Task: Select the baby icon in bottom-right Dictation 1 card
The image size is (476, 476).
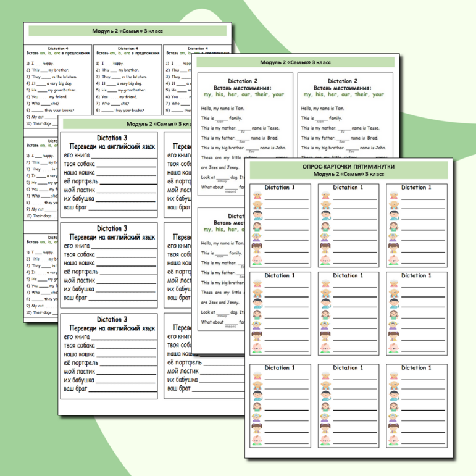Action: pos(393,439)
